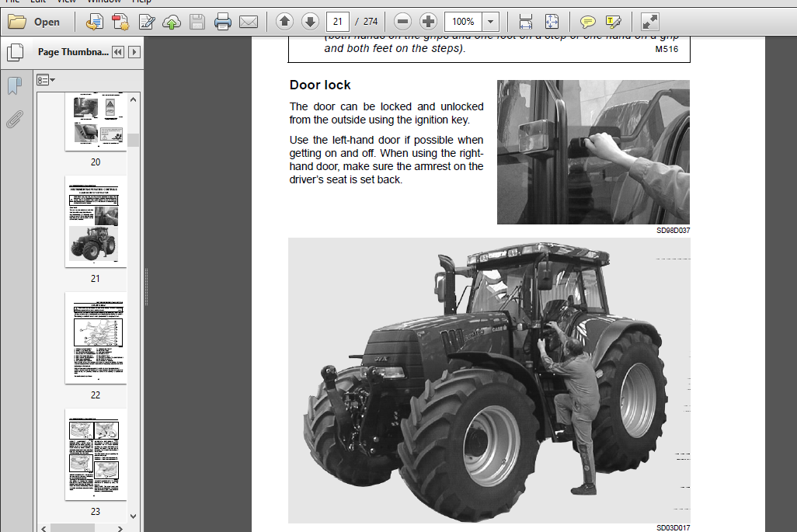Viewport: 797px width, 532px height.
Task: Click the edit/sign document icon
Action: tap(146, 22)
